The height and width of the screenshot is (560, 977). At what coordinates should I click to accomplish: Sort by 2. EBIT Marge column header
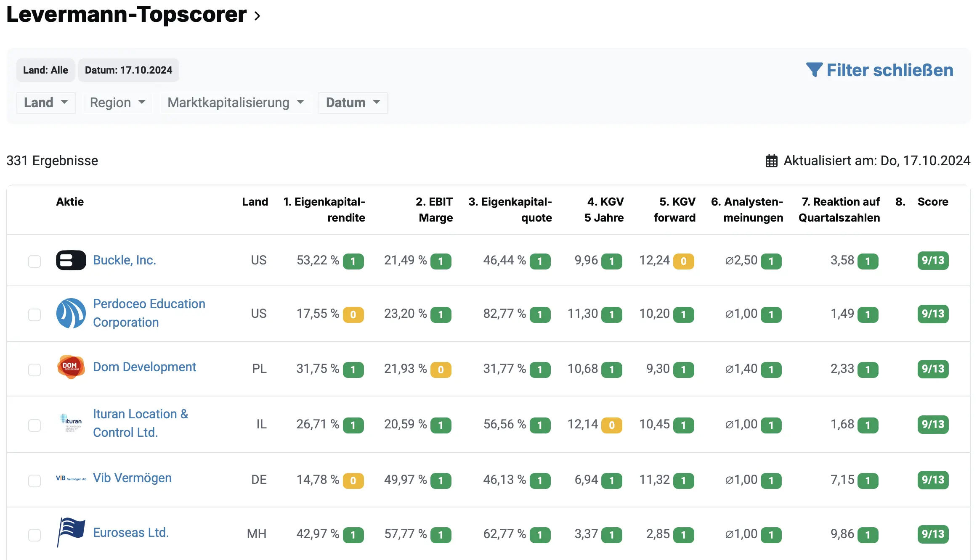click(434, 210)
